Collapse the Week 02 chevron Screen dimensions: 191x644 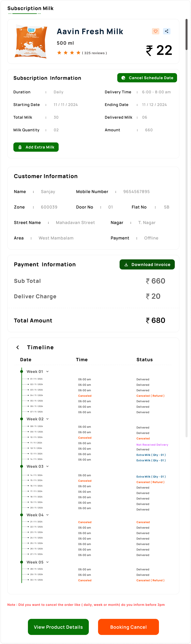click(48, 419)
